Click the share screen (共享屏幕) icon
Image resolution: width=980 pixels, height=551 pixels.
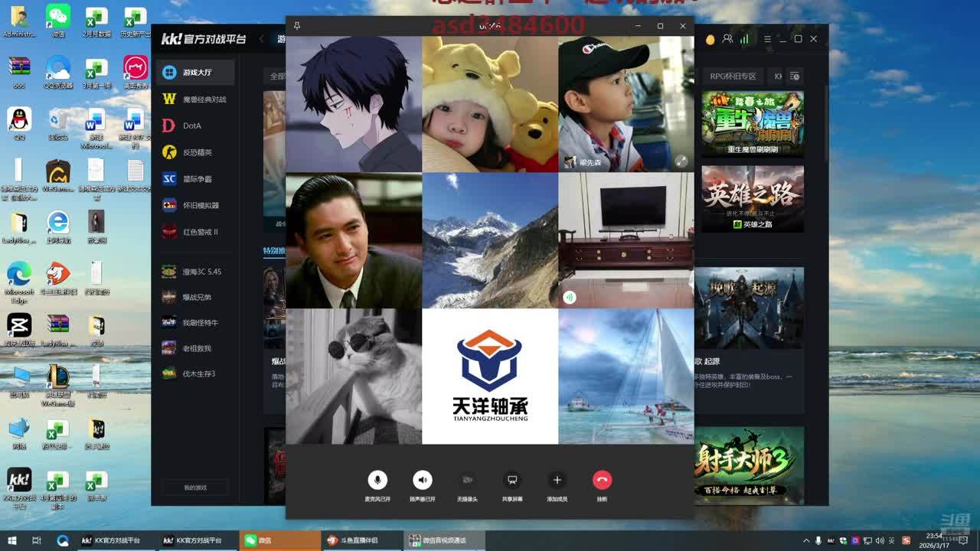[512, 480]
